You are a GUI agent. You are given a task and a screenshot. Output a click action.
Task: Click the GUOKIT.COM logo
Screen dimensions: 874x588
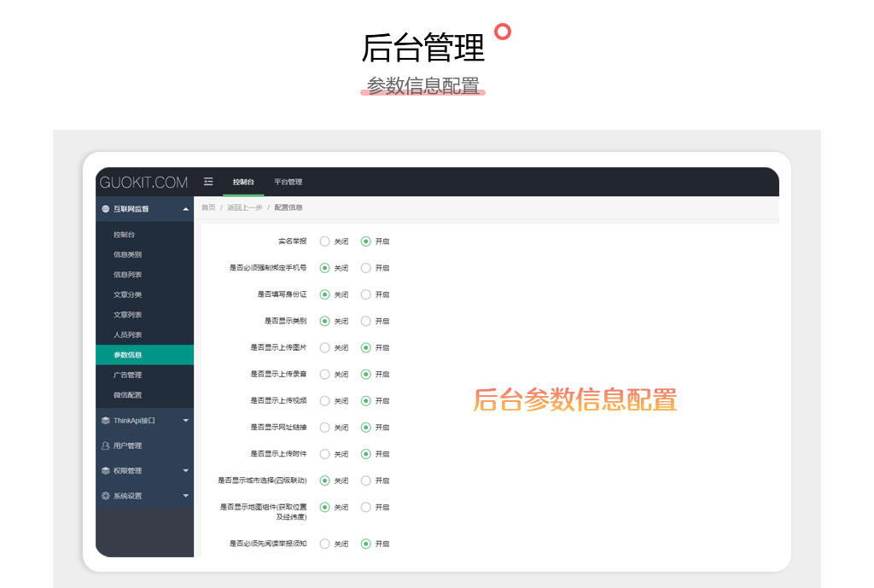click(143, 182)
